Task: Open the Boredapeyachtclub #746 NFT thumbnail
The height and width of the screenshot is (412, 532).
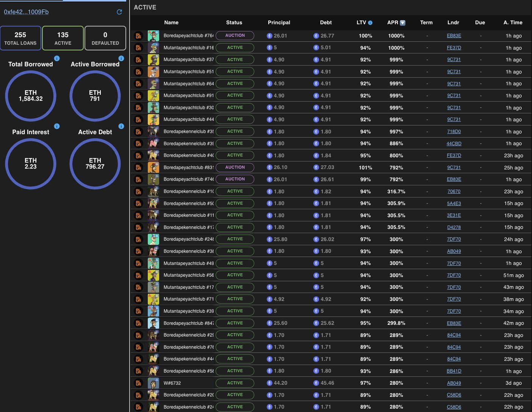Action: point(153,179)
